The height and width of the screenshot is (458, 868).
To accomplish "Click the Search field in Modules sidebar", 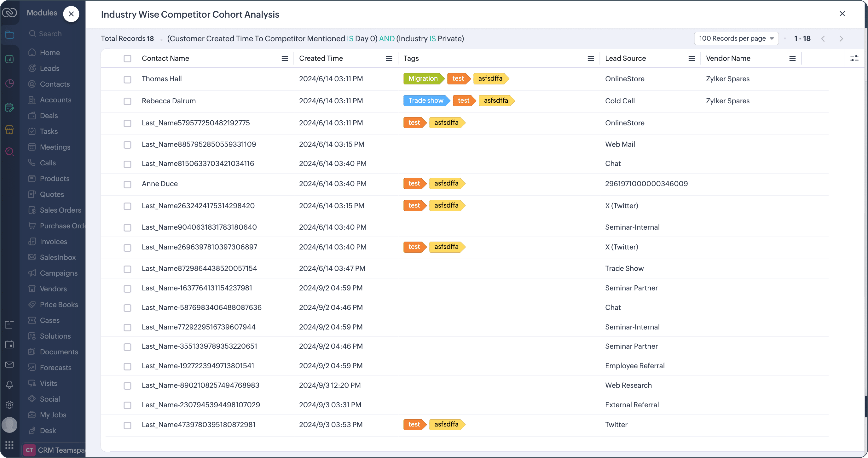I will pyautogui.click(x=50, y=34).
